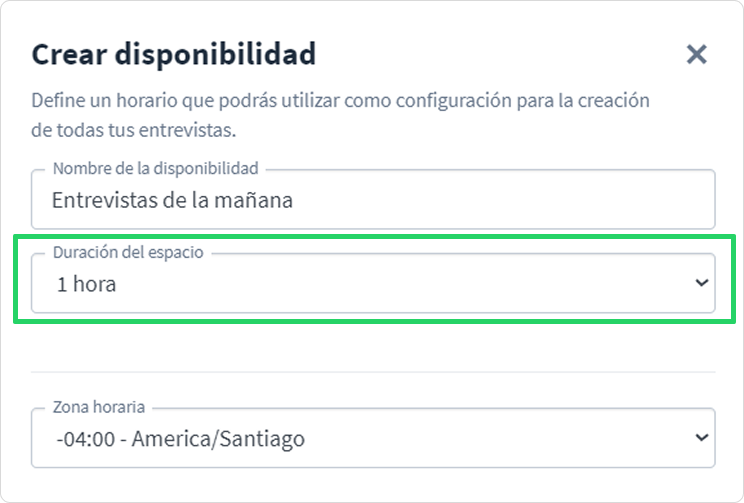The height and width of the screenshot is (503, 744).
Task: Place cursor after "mañana" in name field
Action: (x=294, y=200)
